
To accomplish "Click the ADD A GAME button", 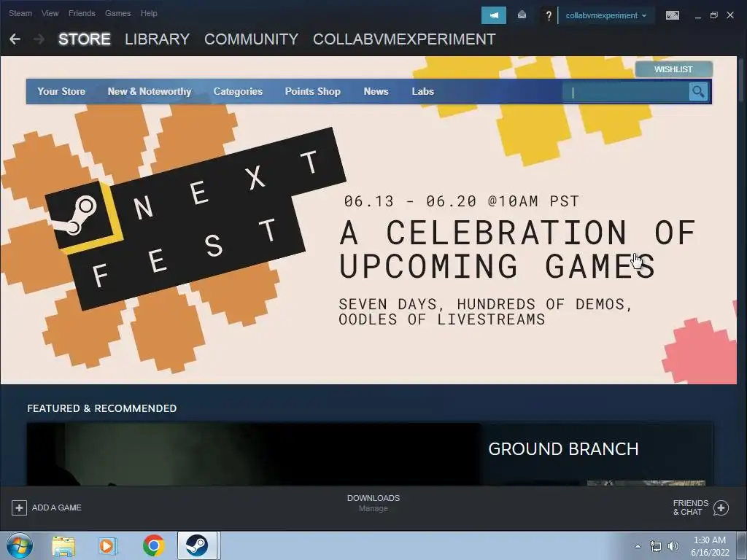I will click(x=47, y=507).
